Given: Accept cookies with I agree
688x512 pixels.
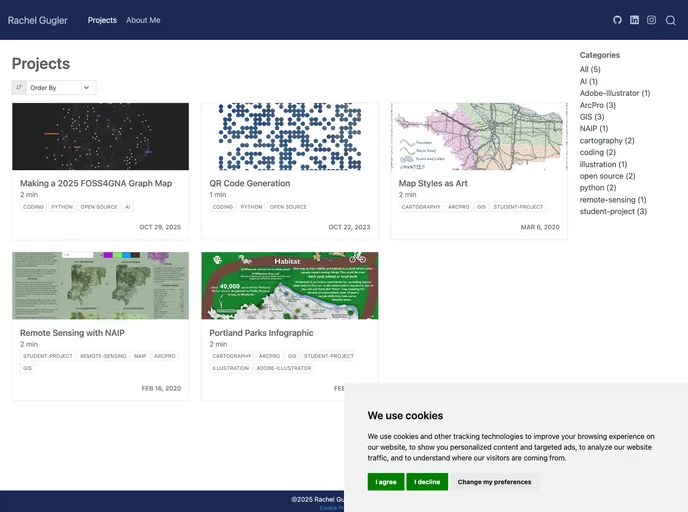Looking at the screenshot, I should tap(386, 482).
